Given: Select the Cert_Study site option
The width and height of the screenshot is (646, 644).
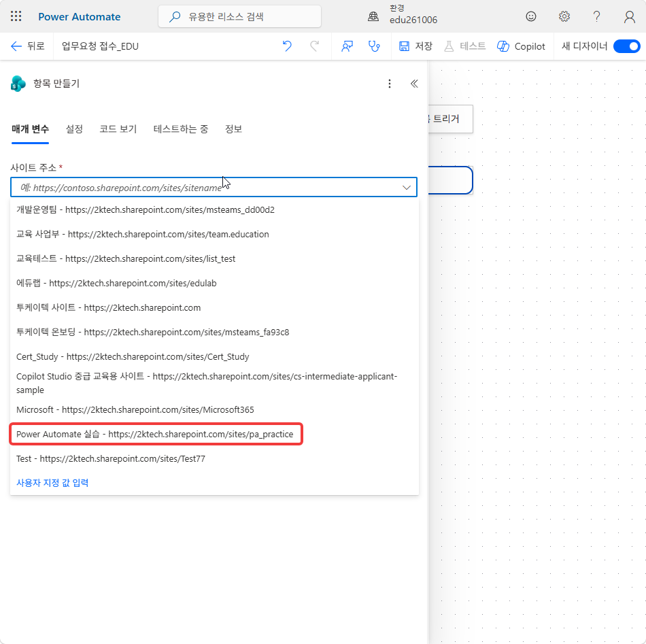Looking at the screenshot, I should pyautogui.click(x=214, y=356).
